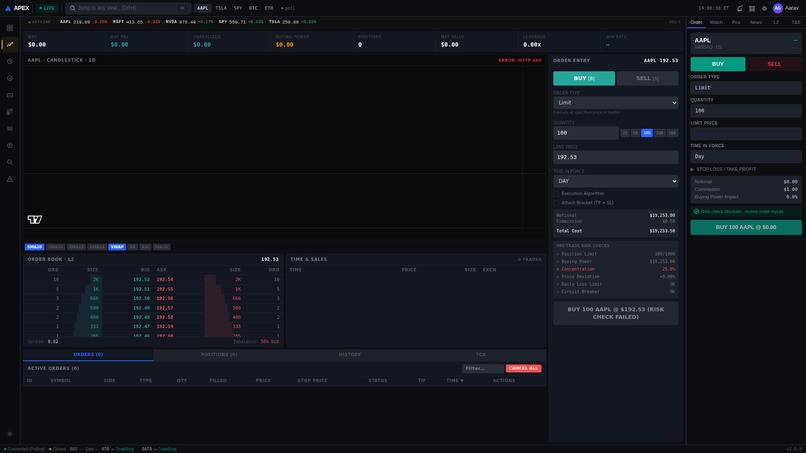Screen dimensions: 806x453
Task: Enable the Attach Bracket (TP + SL) checkbox
Action: pos(556,203)
